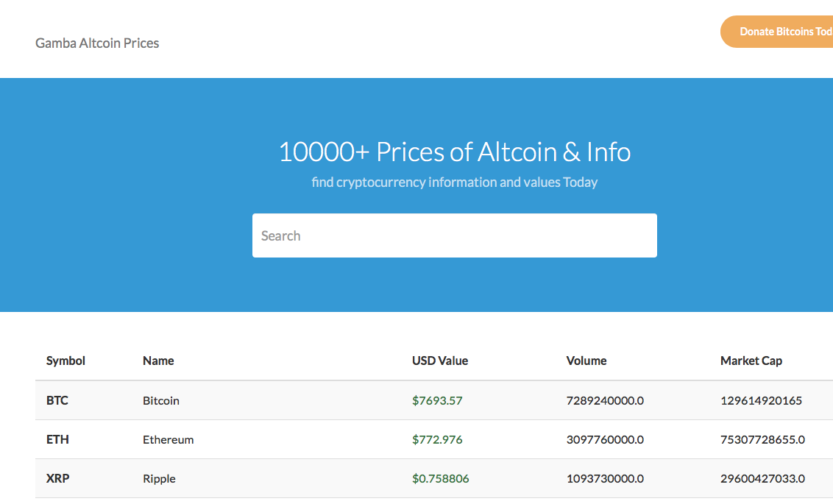Select the Bitcoin name cell
Image resolution: width=833 pixels, height=504 pixels.
[x=161, y=401]
